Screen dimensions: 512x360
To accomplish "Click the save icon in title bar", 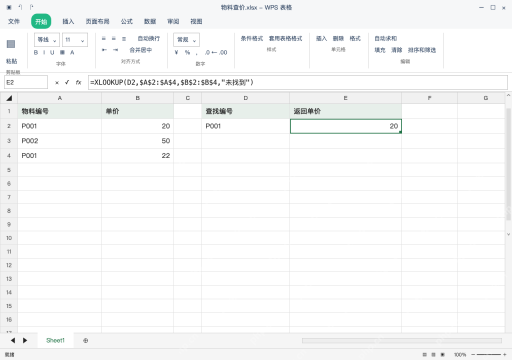I will [x=9, y=7].
